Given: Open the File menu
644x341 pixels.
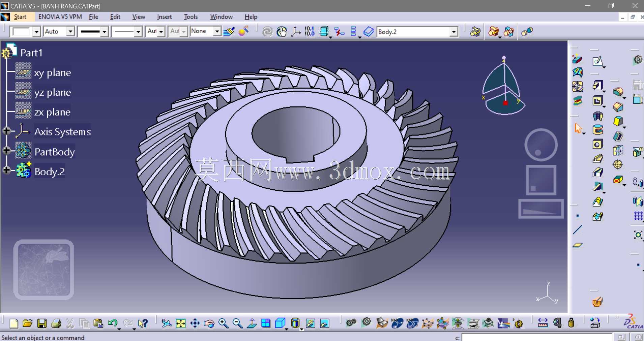Looking at the screenshot, I should [x=93, y=17].
